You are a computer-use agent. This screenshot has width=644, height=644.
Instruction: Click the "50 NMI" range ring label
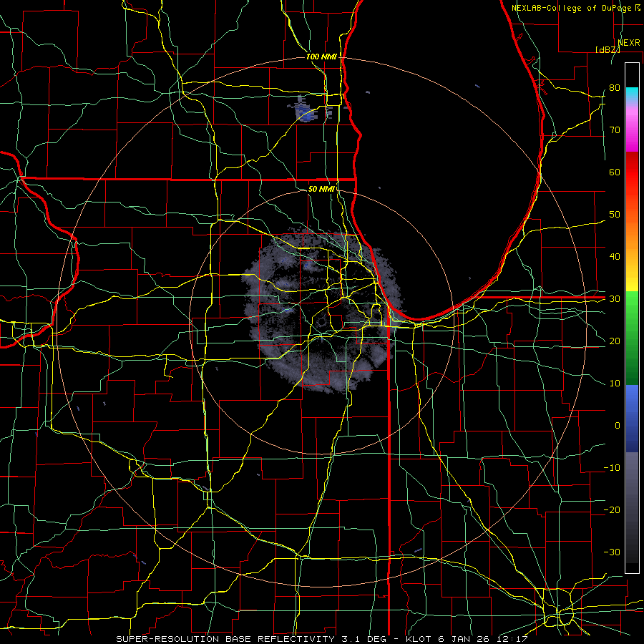pos(321,189)
